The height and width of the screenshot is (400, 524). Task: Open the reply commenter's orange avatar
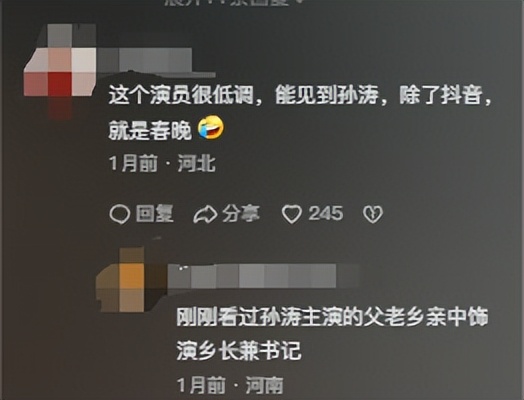pos(129,280)
